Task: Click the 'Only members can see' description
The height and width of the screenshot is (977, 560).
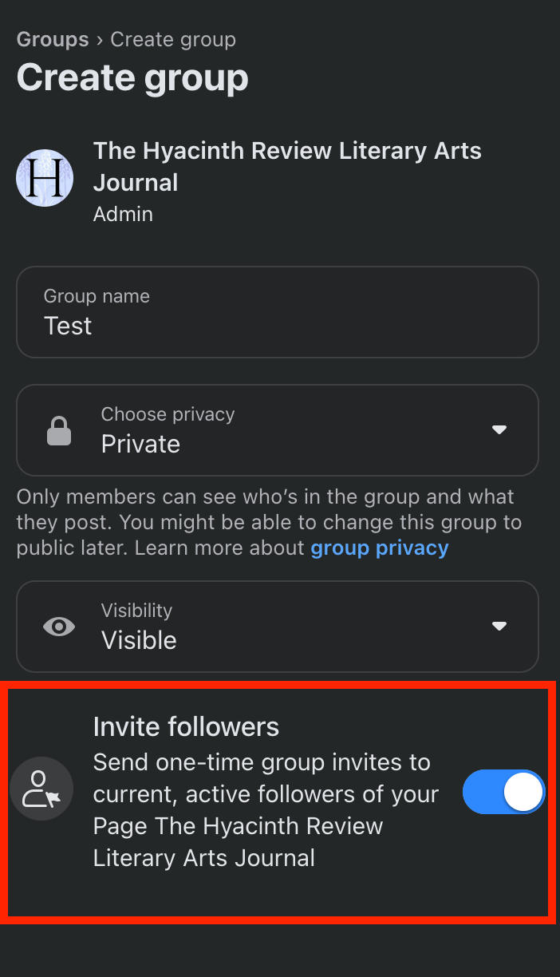Action: coord(269,522)
